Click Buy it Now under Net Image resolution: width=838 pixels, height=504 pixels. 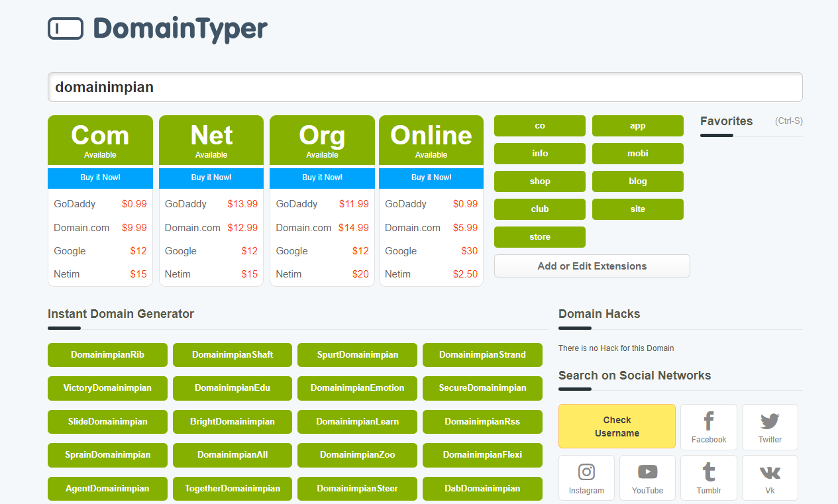pos(211,178)
